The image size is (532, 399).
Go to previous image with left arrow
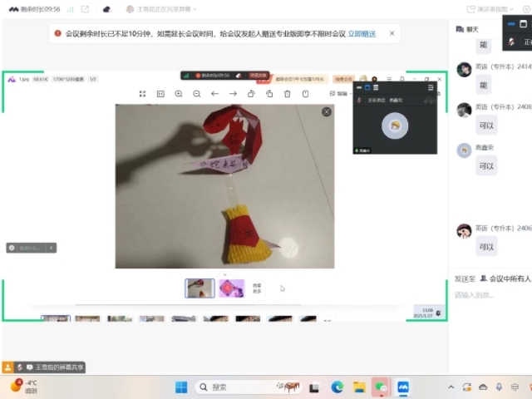pos(214,94)
